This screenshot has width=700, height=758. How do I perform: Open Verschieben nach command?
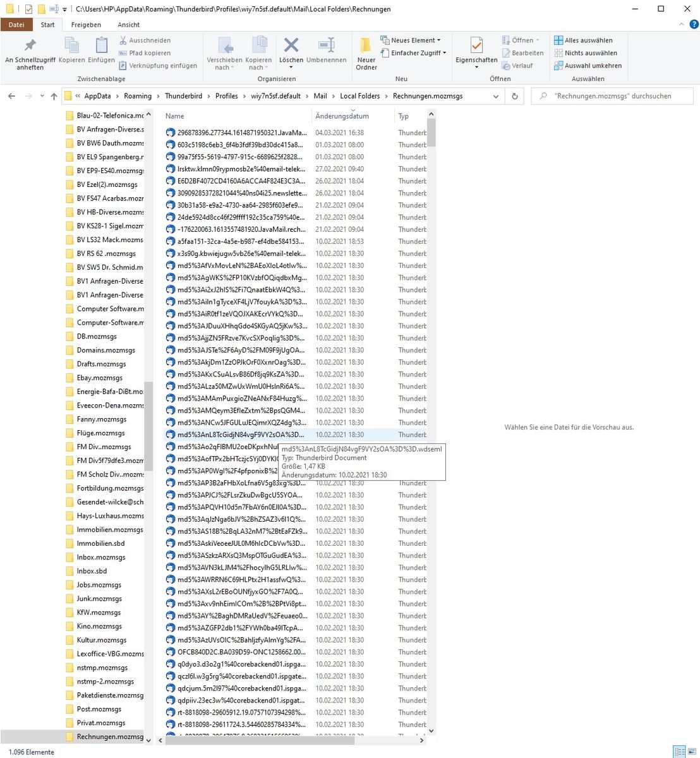pos(224,53)
